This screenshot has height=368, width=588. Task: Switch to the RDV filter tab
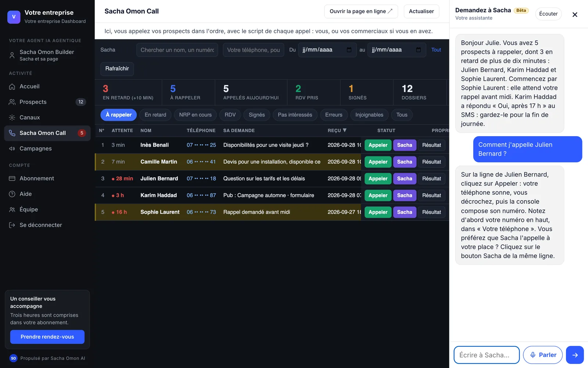[x=230, y=115]
